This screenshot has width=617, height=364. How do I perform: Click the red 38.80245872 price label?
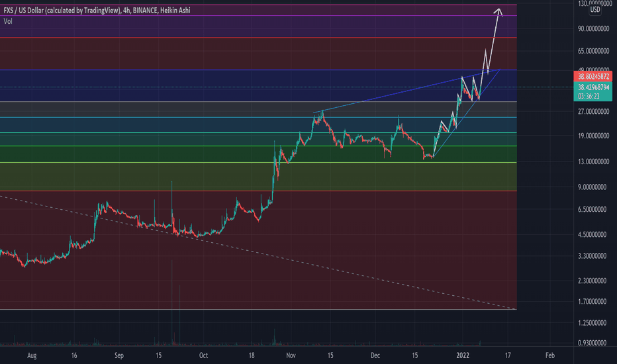coord(593,76)
